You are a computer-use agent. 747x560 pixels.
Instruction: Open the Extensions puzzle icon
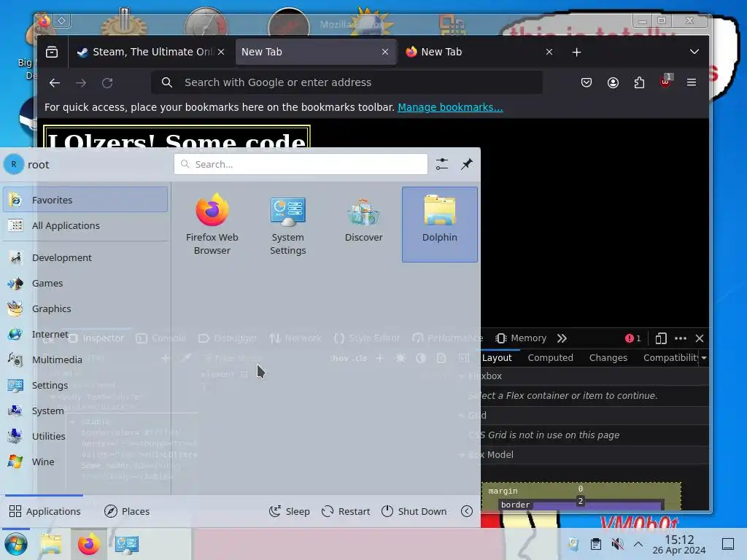point(639,83)
